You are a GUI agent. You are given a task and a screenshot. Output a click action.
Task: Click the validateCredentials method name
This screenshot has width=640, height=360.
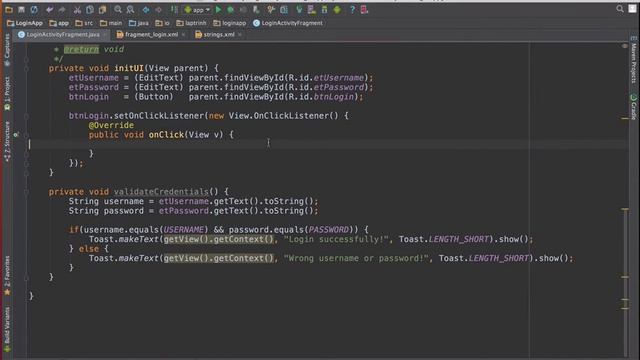161,191
